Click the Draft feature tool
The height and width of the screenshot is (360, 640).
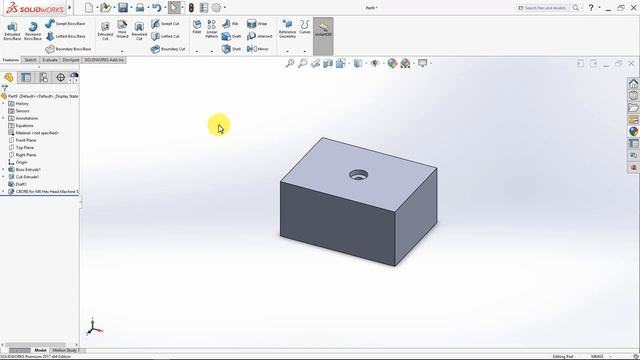click(x=231, y=36)
